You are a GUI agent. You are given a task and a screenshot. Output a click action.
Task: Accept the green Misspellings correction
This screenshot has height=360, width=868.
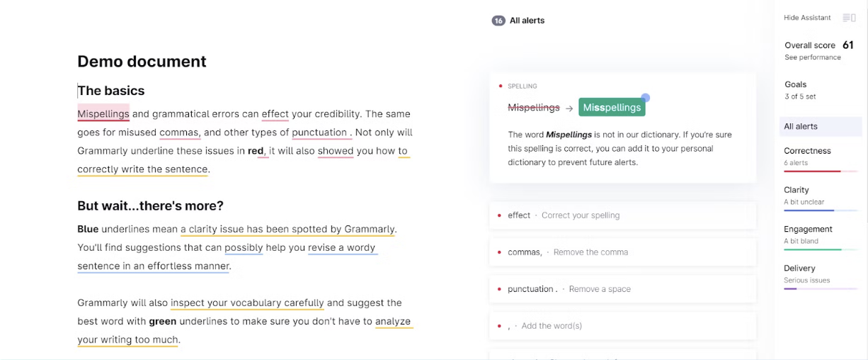(x=612, y=108)
